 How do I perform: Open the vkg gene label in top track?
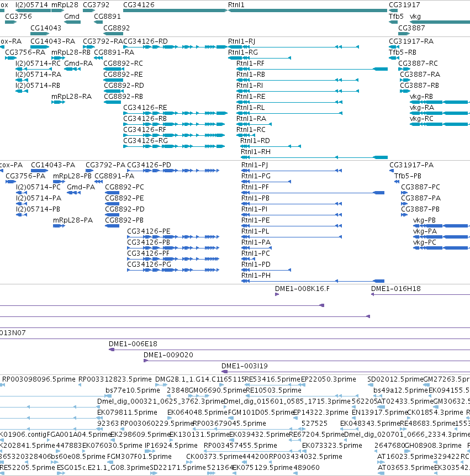pos(415,17)
